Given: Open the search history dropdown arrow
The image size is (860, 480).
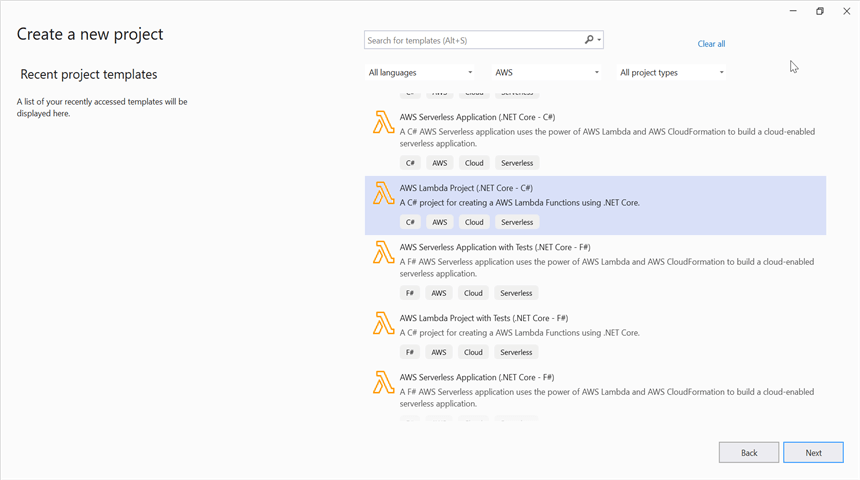Looking at the screenshot, I should 599,41.
